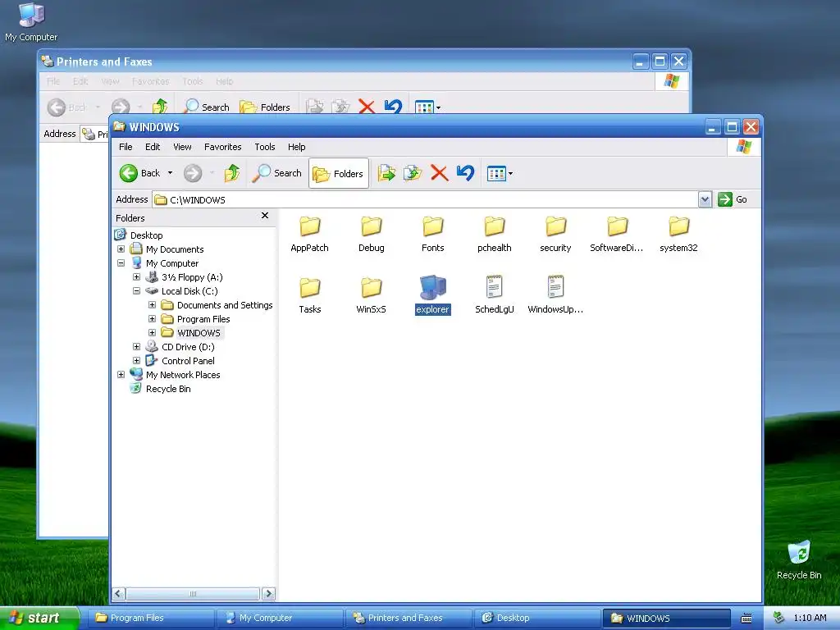Click Folders pane scrollbar left arrow
Viewport: 840px width, 630px height.
[x=119, y=594]
